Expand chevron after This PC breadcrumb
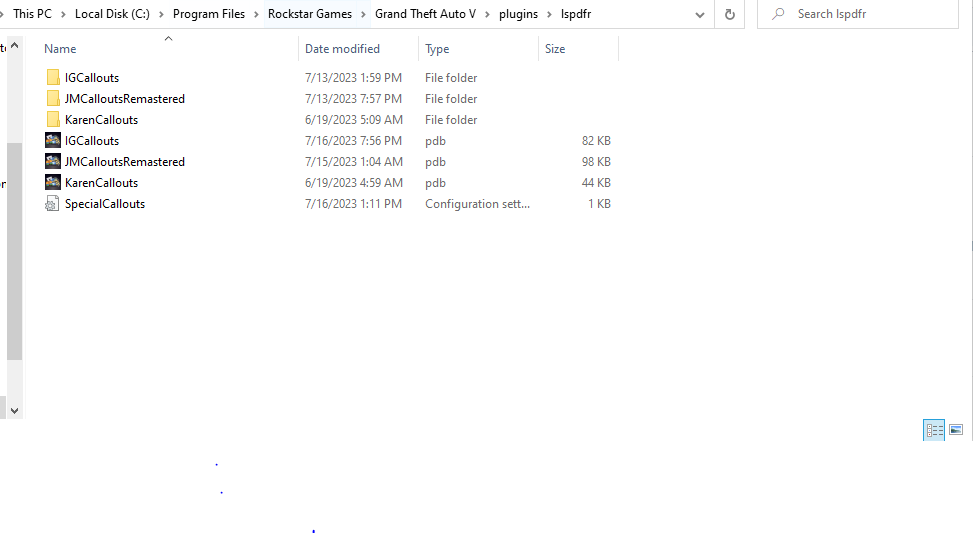The width and height of the screenshot is (973, 533). point(63,14)
